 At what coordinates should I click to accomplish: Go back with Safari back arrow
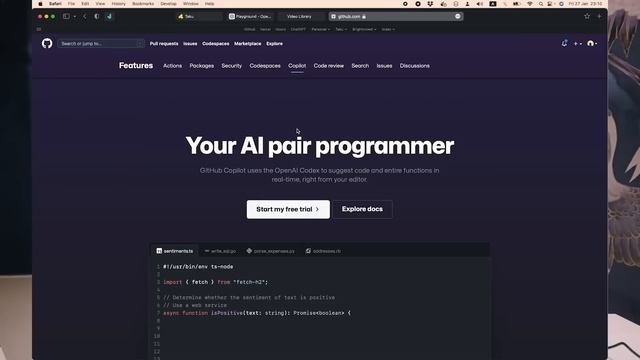pyautogui.click(x=85, y=16)
